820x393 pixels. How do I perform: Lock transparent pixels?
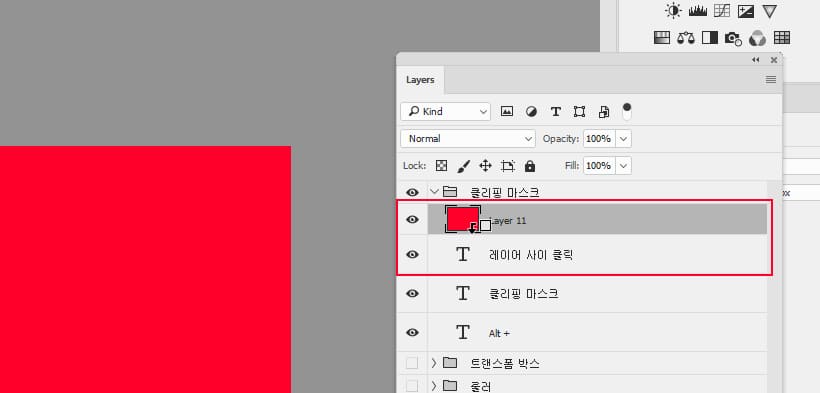441,166
